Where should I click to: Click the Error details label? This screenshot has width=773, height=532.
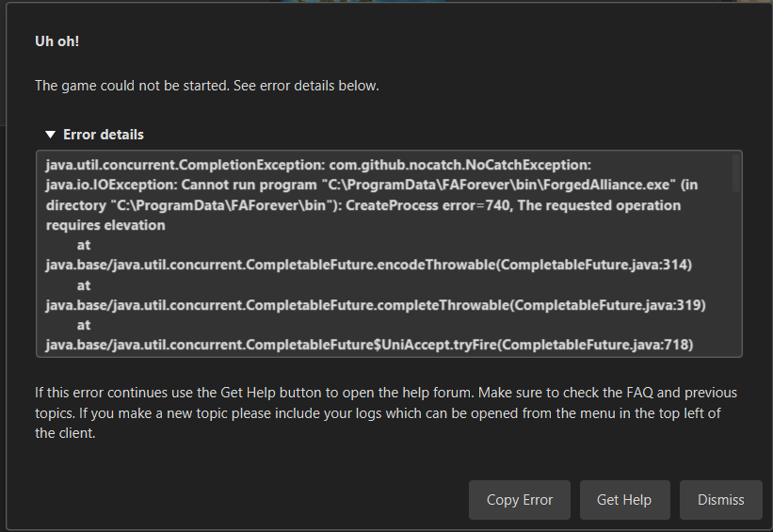[x=104, y=135]
